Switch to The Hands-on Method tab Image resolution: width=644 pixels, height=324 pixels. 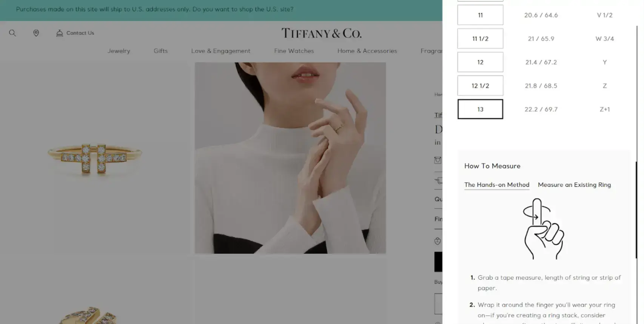[x=497, y=185]
